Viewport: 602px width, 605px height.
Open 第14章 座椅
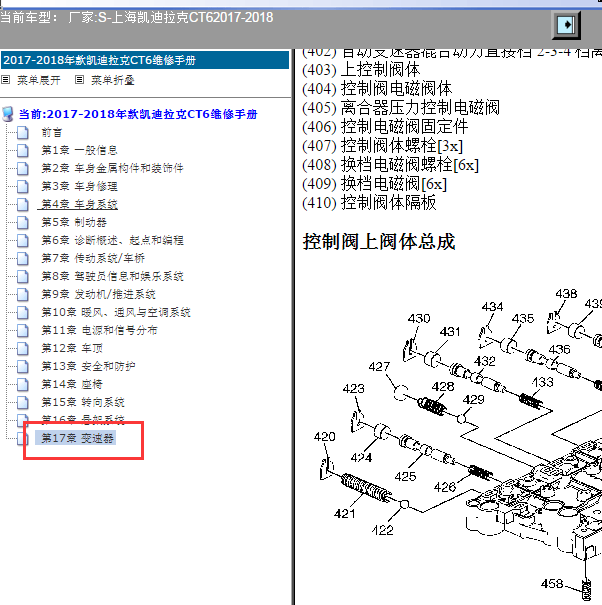point(72,384)
